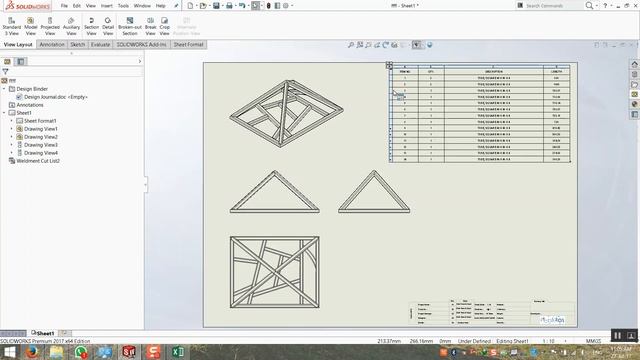Viewport: 640px width, 360px height.
Task: Click the New document icon
Action: [x=190, y=6]
